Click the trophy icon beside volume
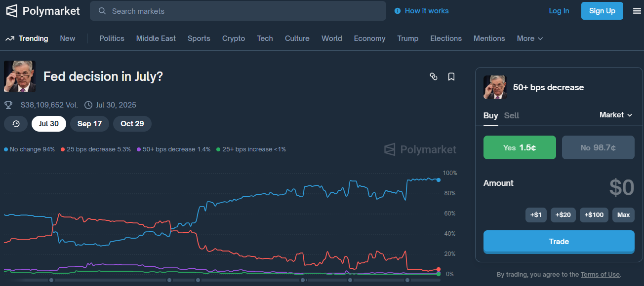Viewport: 644px width, 286px height. (x=8, y=105)
